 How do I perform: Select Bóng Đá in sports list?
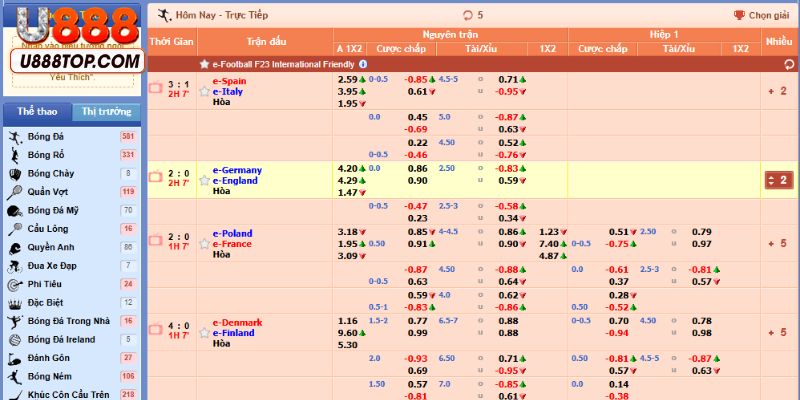[45, 136]
